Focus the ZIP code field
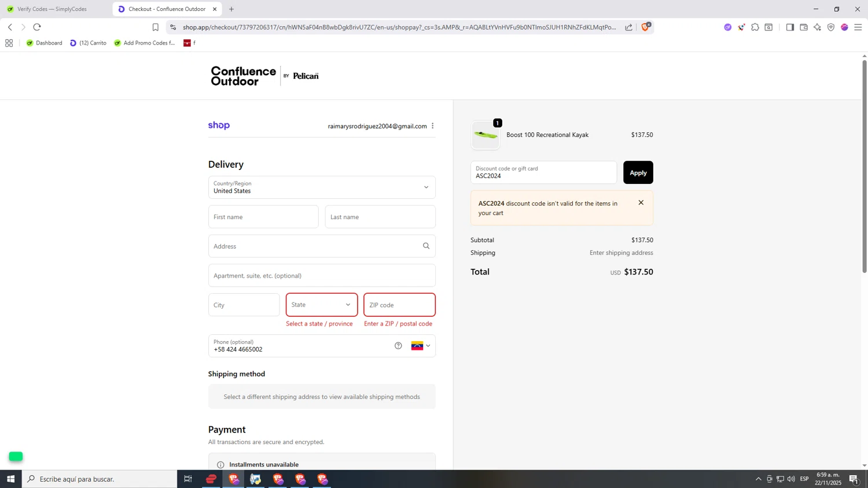The height and width of the screenshot is (488, 868). 399,305
